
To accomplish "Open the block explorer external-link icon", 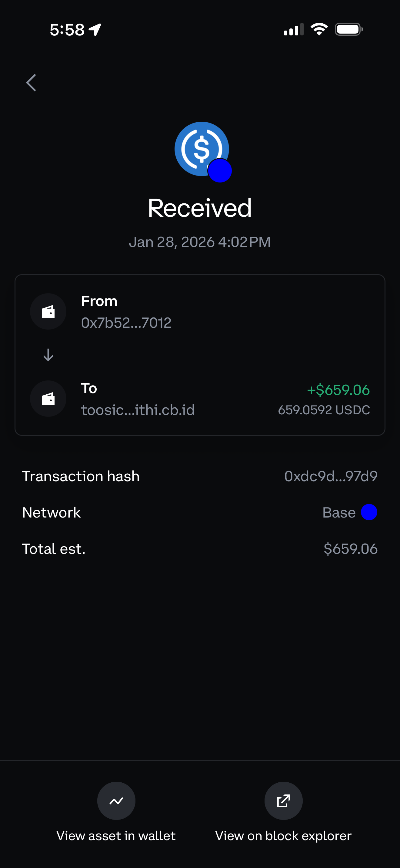I will 283,801.
